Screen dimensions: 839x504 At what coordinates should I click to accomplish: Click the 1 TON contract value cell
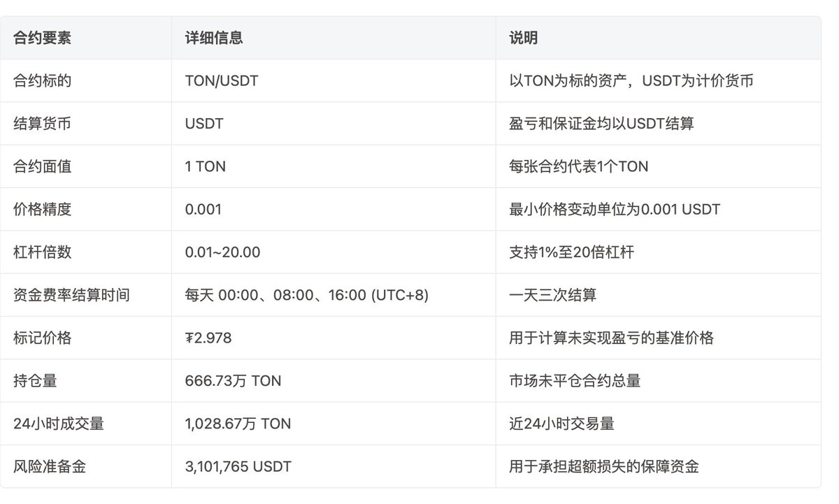(206, 167)
